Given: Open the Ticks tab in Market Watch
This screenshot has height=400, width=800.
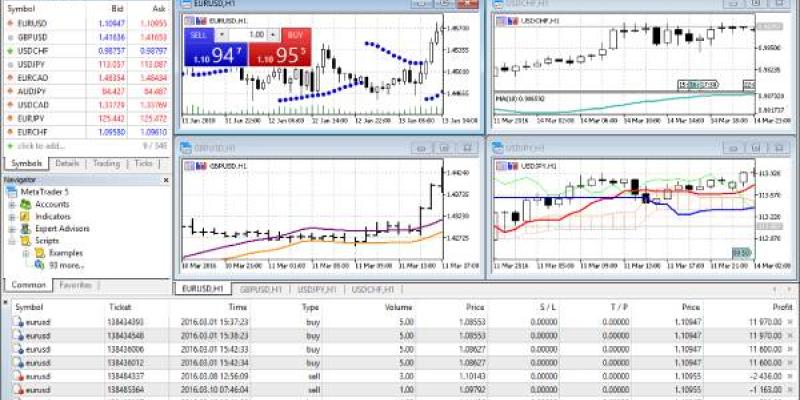Looking at the screenshot, I should pyautogui.click(x=144, y=164).
